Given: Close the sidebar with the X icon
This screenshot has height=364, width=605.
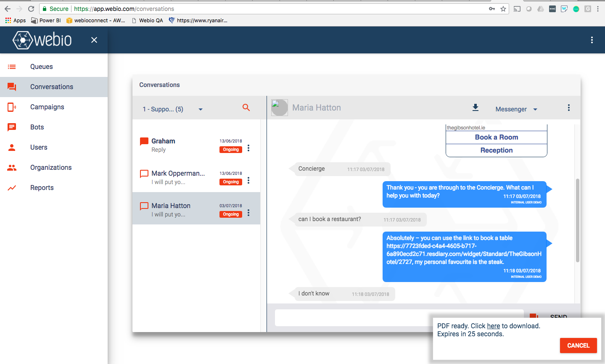Looking at the screenshot, I should (94, 40).
